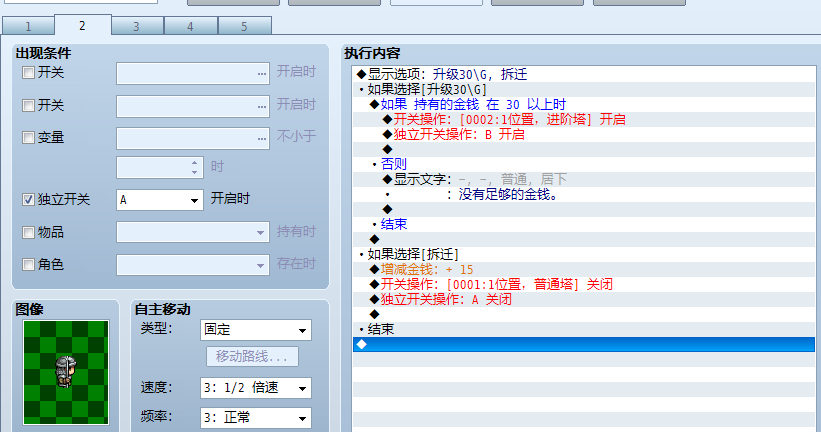Click the variable value spinner arrows
This screenshot has width=821, height=432.
194,168
